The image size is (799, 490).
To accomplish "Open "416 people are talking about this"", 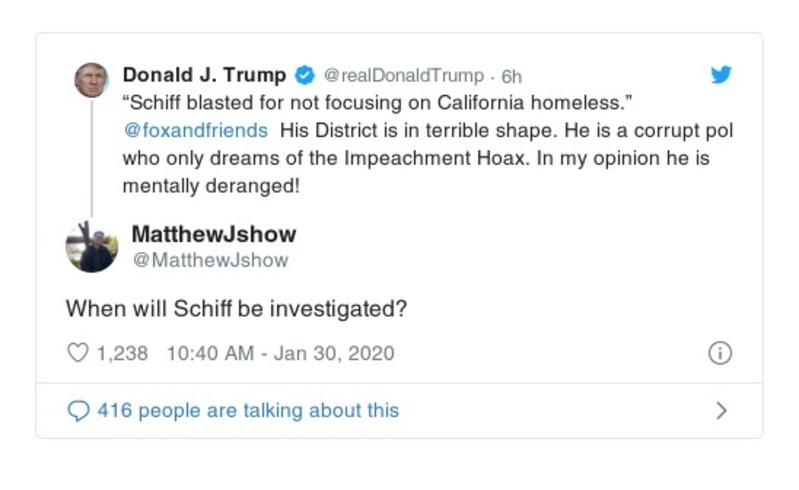I will (247, 411).
